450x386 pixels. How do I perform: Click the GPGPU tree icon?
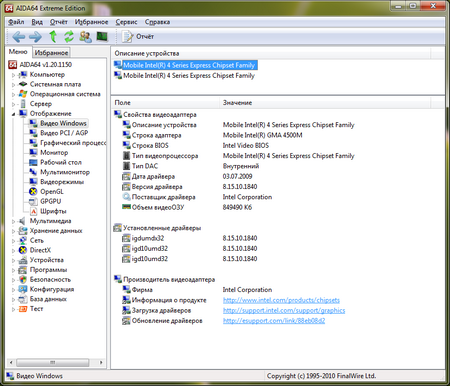(x=33, y=201)
